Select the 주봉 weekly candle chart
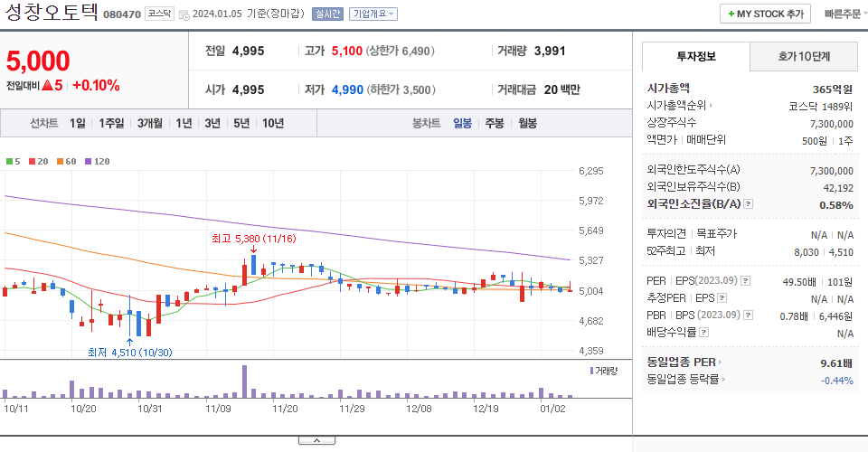 pyautogui.click(x=495, y=123)
